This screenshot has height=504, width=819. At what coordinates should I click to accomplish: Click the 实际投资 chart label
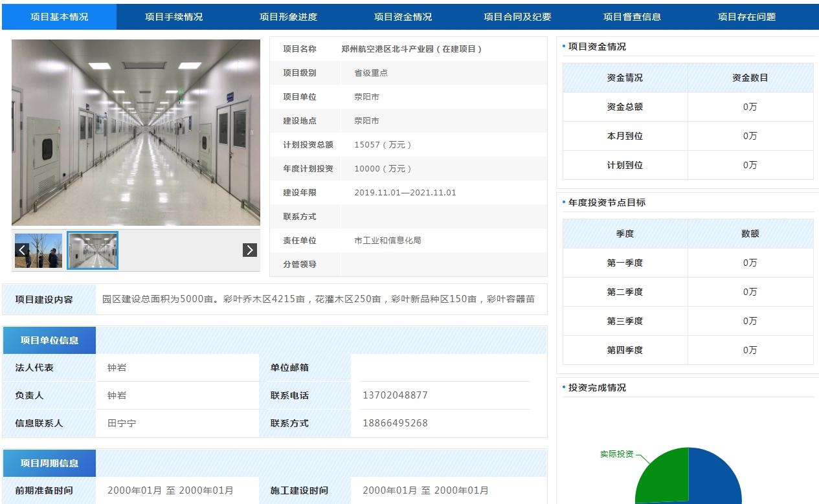tap(617, 454)
